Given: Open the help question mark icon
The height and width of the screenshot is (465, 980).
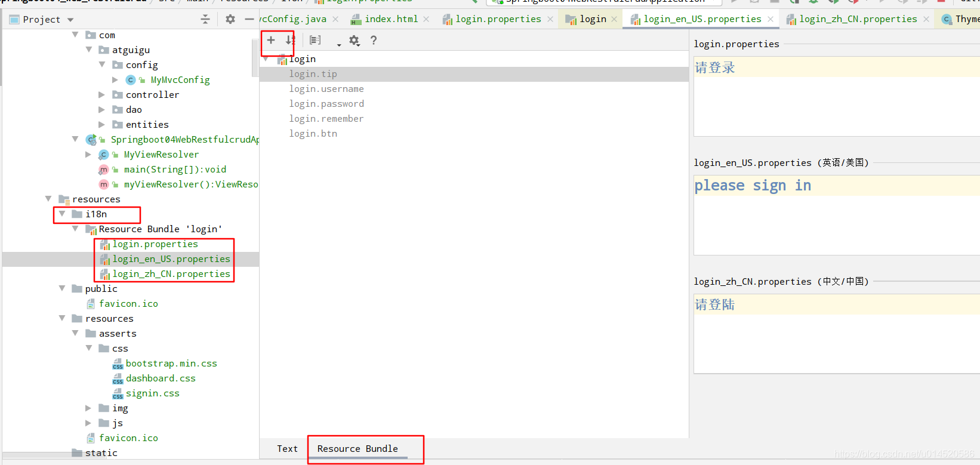Looking at the screenshot, I should coord(374,40).
